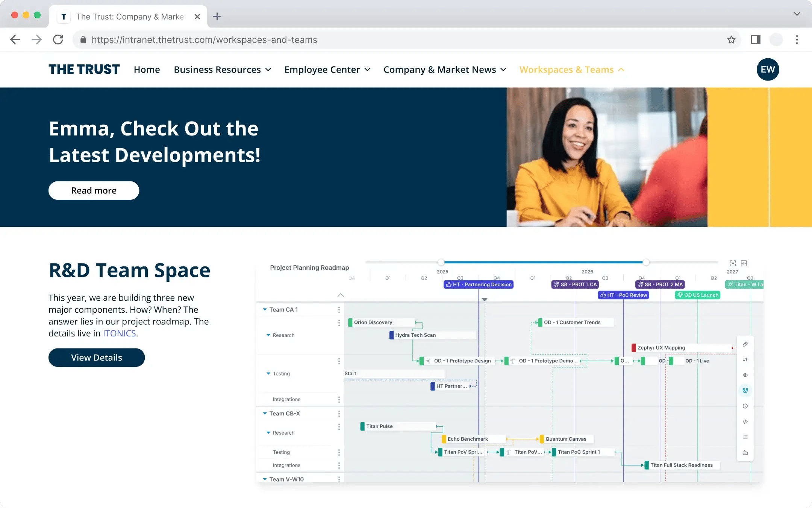The height and width of the screenshot is (508, 812).
Task: Open the three-dot menu next to Team CA 1
Action: (339, 309)
